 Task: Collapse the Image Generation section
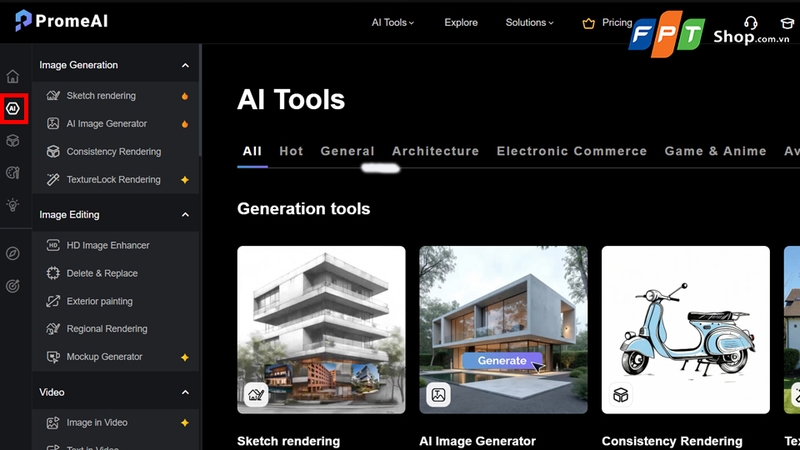[x=185, y=65]
